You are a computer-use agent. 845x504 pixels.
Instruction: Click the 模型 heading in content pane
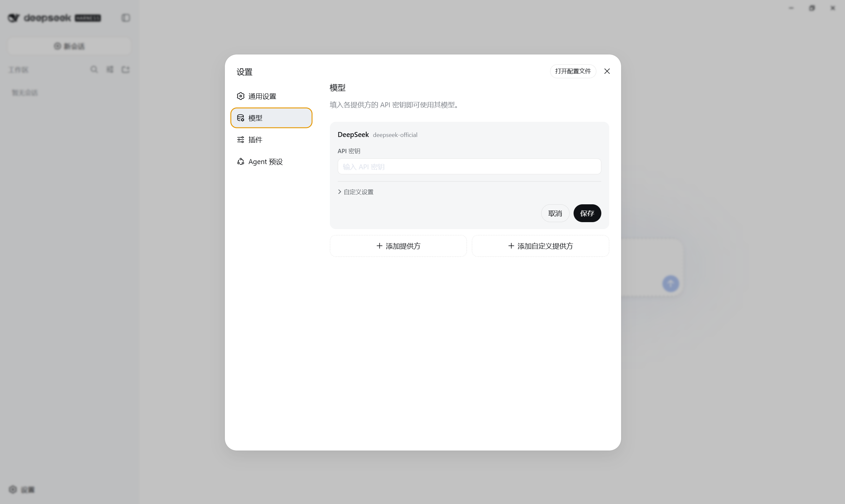pyautogui.click(x=337, y=87)
